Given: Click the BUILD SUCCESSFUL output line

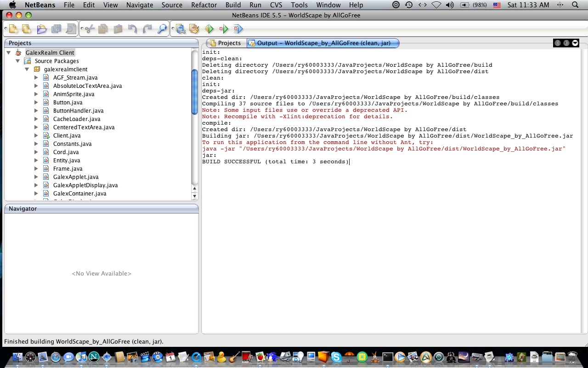Looking at the screenshot, I should pyautogui.click(x=276, y=162).
